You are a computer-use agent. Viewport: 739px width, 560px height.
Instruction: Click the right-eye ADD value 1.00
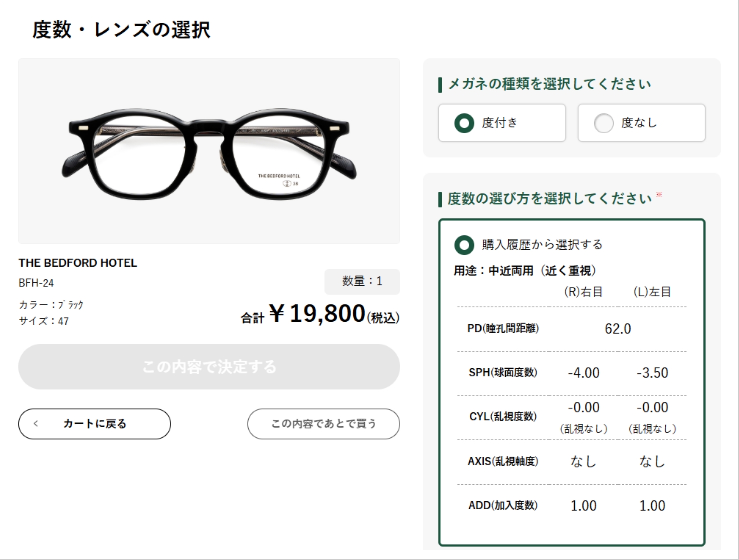coord(583,506)
